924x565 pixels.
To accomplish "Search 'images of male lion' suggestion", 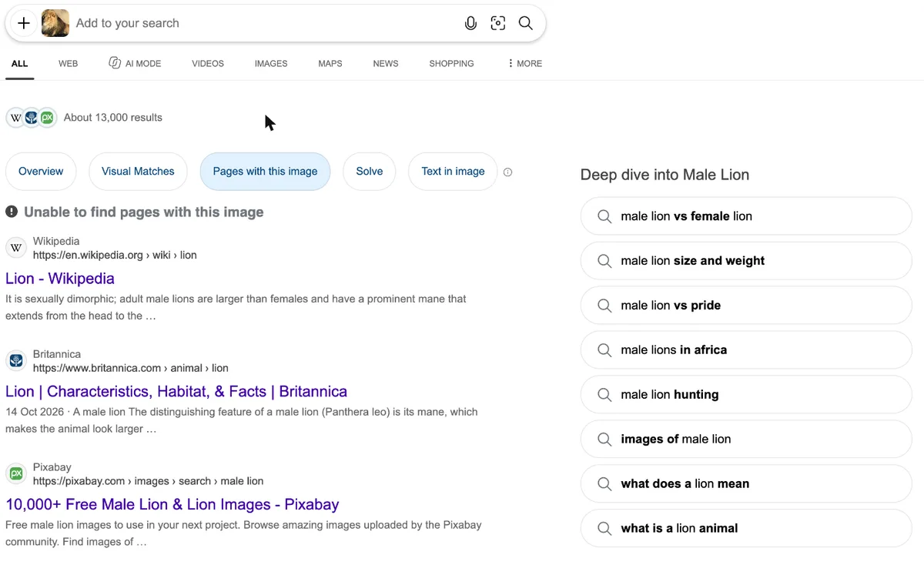I will tap(746, 440).
